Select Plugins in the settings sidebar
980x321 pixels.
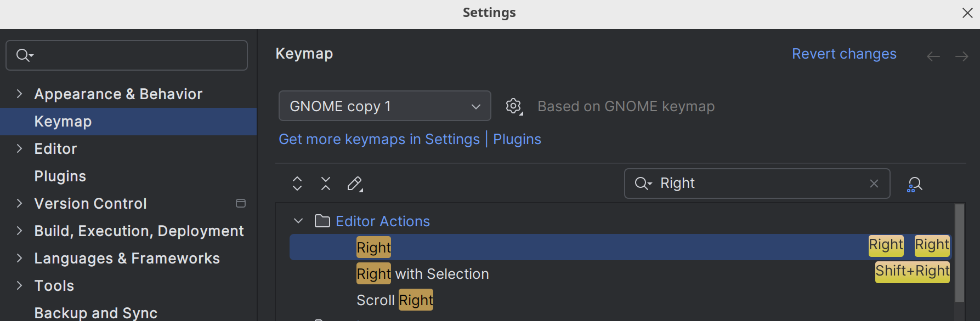coord(60,176)
